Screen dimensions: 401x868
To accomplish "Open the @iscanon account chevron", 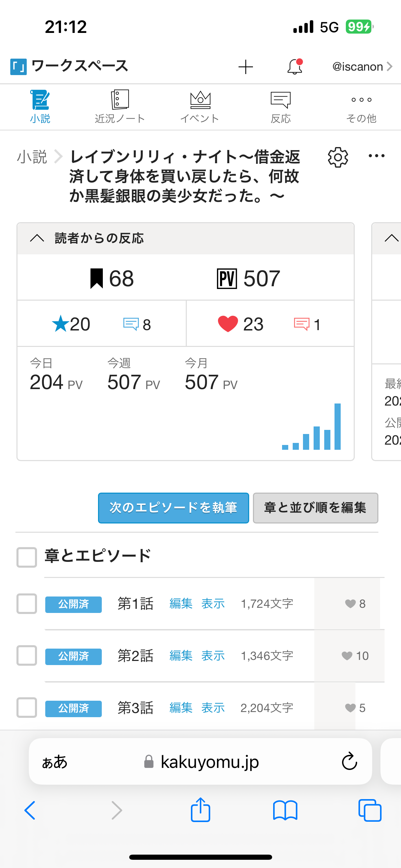I will [x=390, y=67].
